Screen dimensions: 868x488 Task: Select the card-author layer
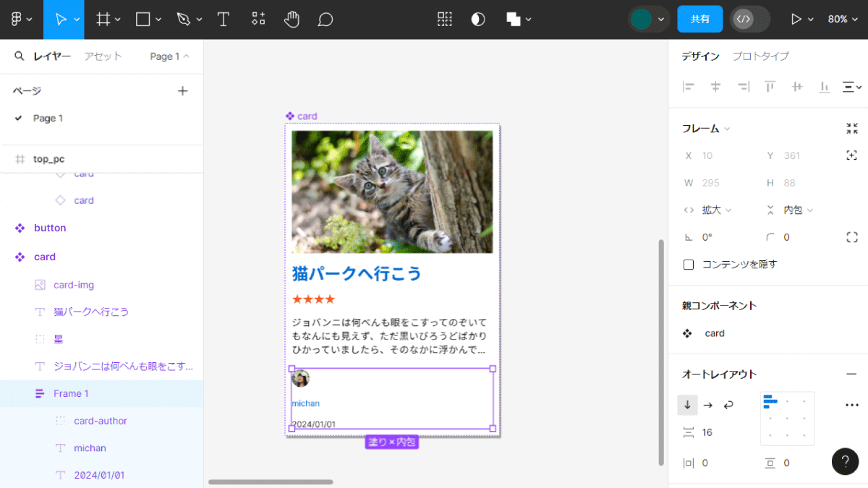click(101, 421)
